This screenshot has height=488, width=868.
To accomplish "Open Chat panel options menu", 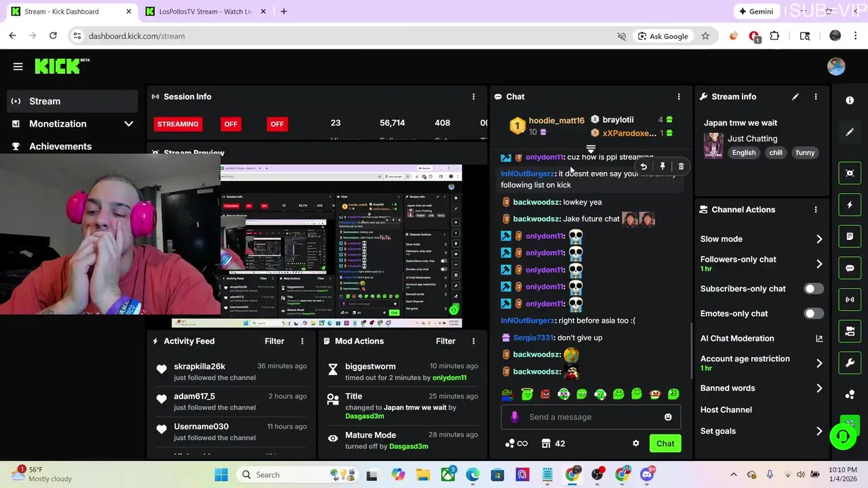I will point(678,97).
